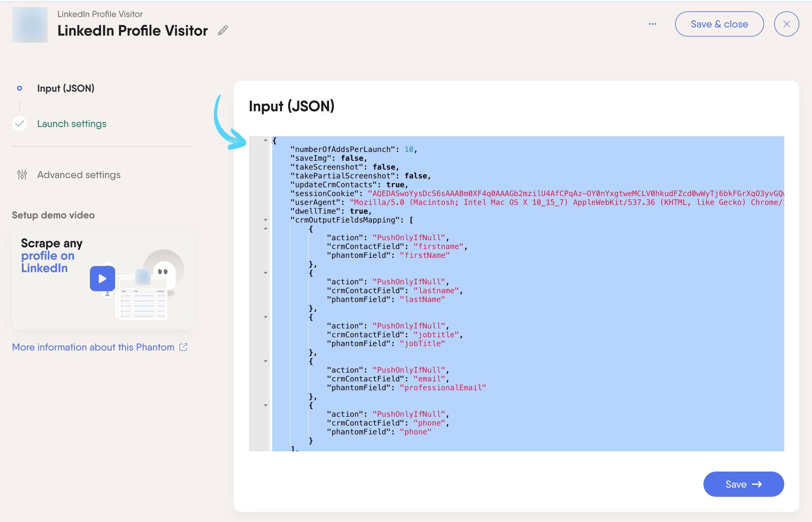
Task: Click the Save & close button
Action: (719, 24)
